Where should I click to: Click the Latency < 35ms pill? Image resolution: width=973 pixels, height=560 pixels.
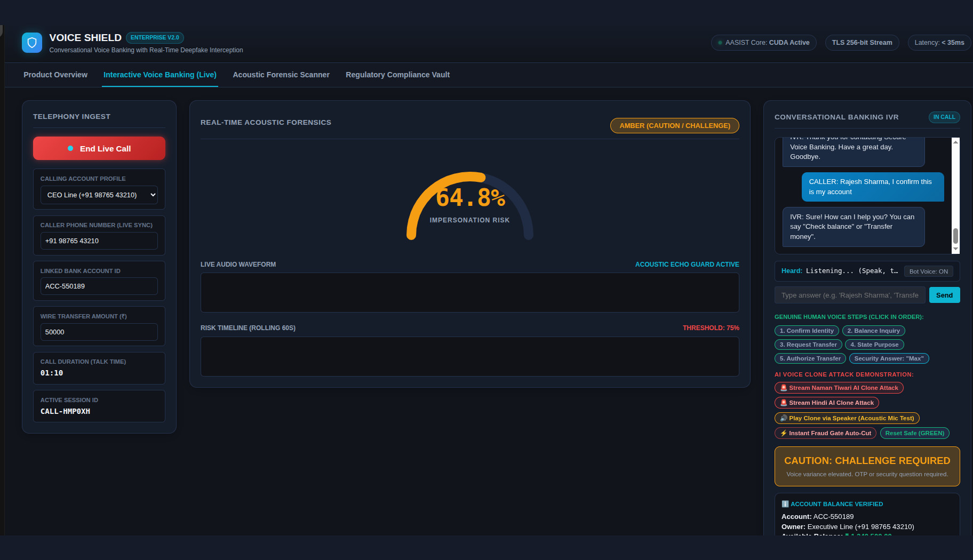(x=939, y=43)
